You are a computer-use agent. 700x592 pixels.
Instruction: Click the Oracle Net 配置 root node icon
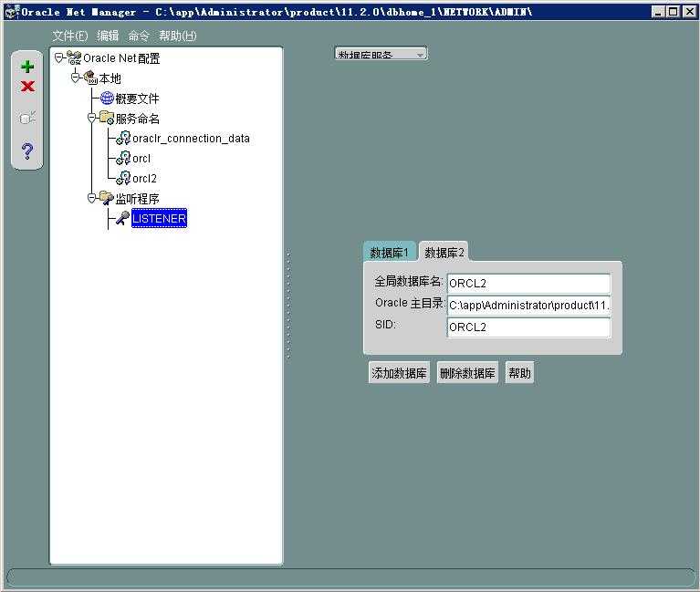click(74, 58)
